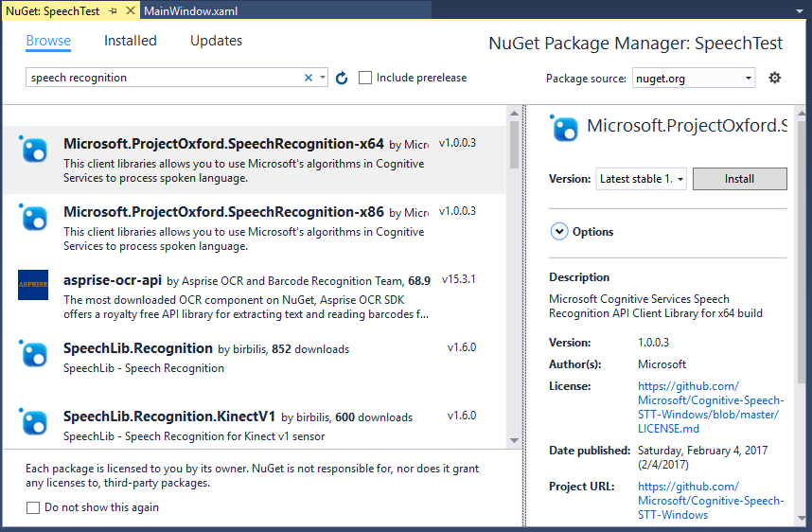812x532 pixels.
Task: Select the NuGet: SpeechTest document tab
Action: [52, 10]
